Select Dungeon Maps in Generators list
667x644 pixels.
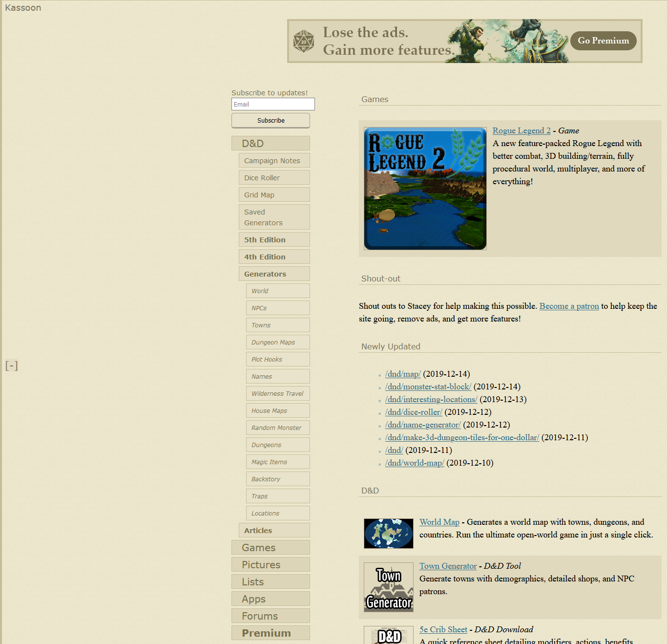277,342
